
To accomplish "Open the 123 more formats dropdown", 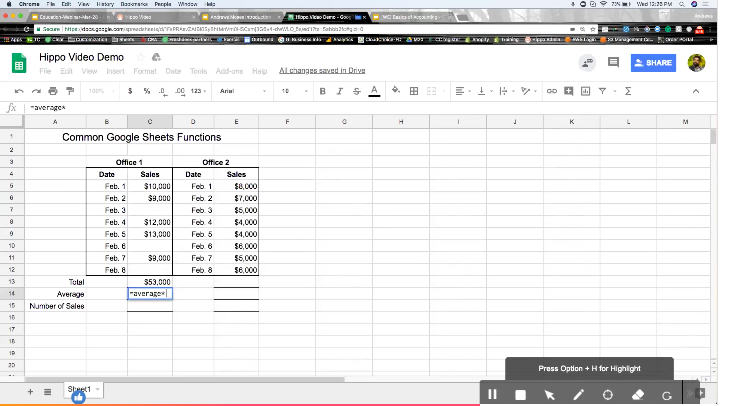I will click(198, 91).
